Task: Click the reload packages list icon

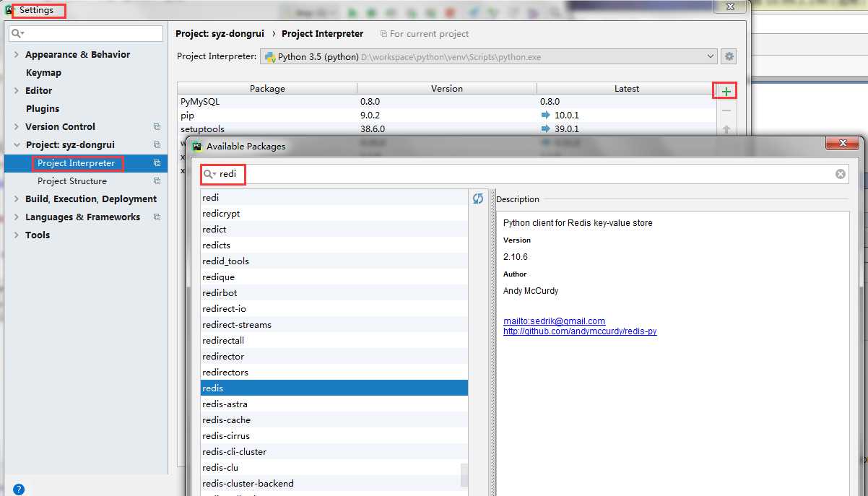Action: (478, 198)
